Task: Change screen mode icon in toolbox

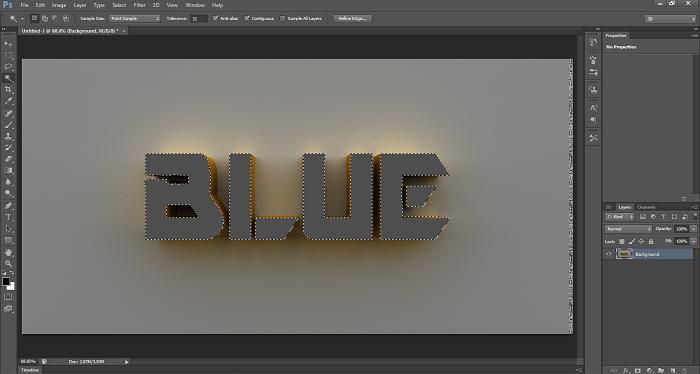Action: pyautogui.click(x=8, y=309)
